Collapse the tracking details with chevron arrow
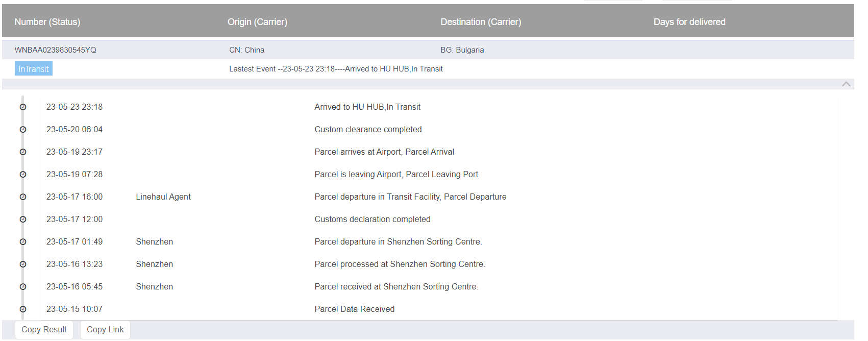The image size is (868, 341). point(846,84)
